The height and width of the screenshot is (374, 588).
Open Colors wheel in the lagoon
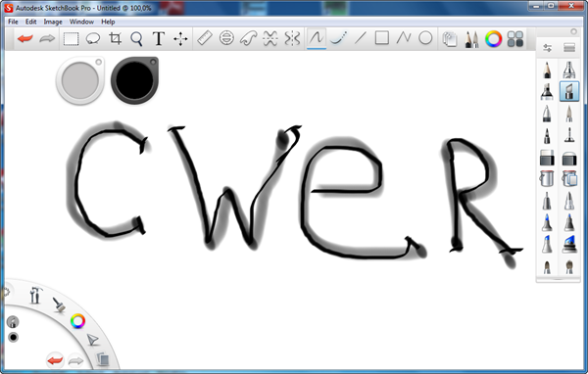click(77, 321)
